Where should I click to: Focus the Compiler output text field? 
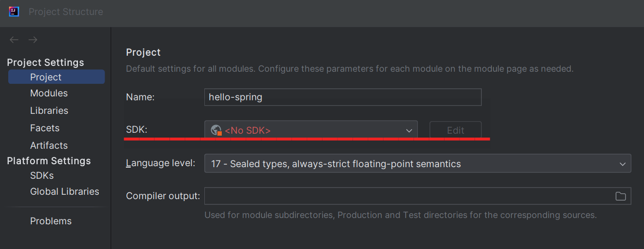407,196
